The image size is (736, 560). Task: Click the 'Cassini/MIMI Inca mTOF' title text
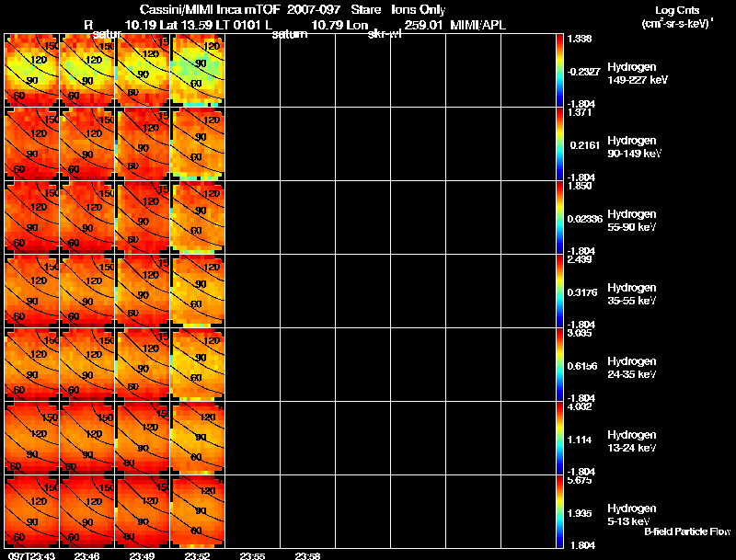(x=210, y=9)
